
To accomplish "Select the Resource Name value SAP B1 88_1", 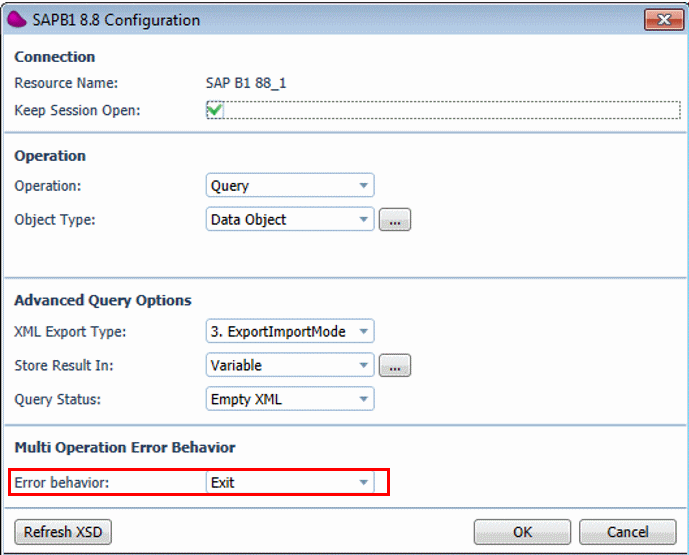I will click(x=247, y=83).
